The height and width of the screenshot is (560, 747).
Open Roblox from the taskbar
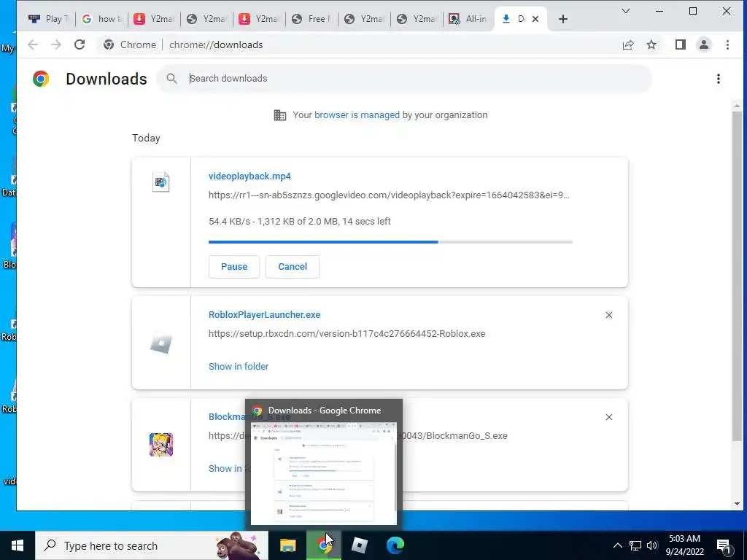click(360, 545)
